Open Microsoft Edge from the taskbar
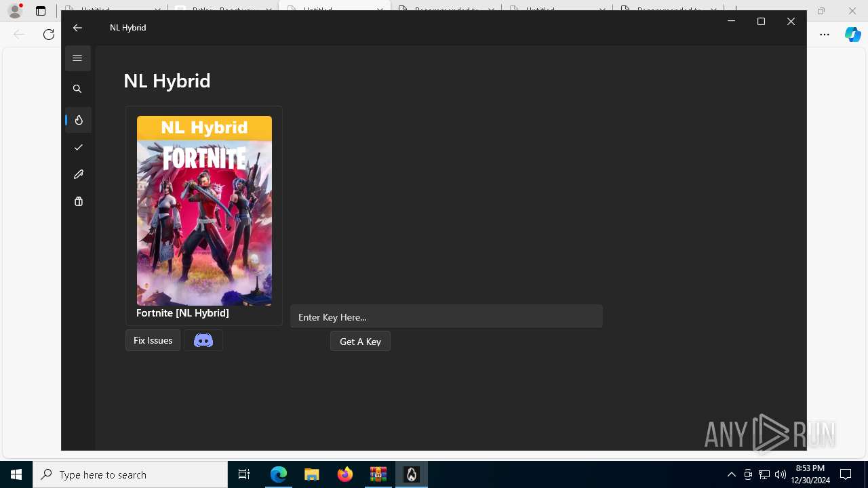This screenshot has width=868, height=488. (x=279, y=474)
